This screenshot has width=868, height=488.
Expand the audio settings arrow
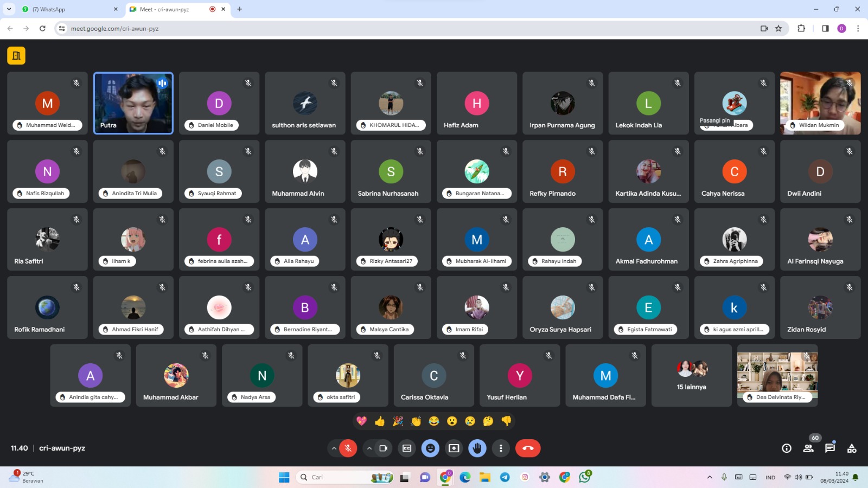coord(334,448)
